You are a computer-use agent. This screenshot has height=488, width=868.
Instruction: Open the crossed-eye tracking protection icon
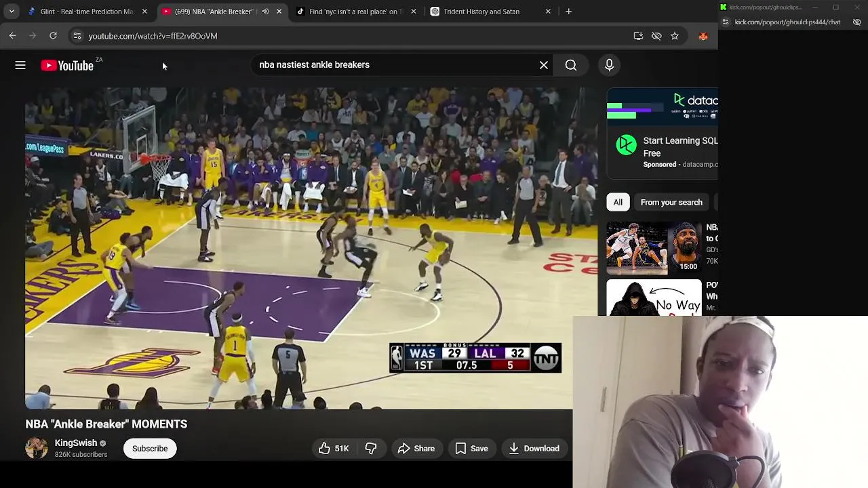(656, 36)
